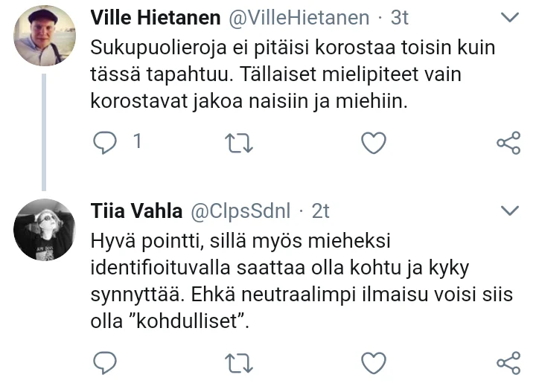
Task: Like Tiia Vahla's tweet with heart icon
Action: point(373,362)
